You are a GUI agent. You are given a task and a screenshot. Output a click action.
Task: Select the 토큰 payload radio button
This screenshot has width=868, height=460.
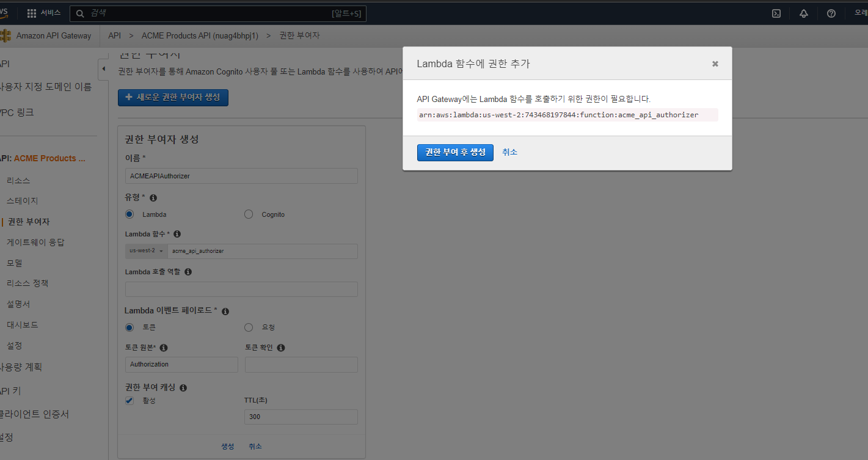[x=129, y=327]
